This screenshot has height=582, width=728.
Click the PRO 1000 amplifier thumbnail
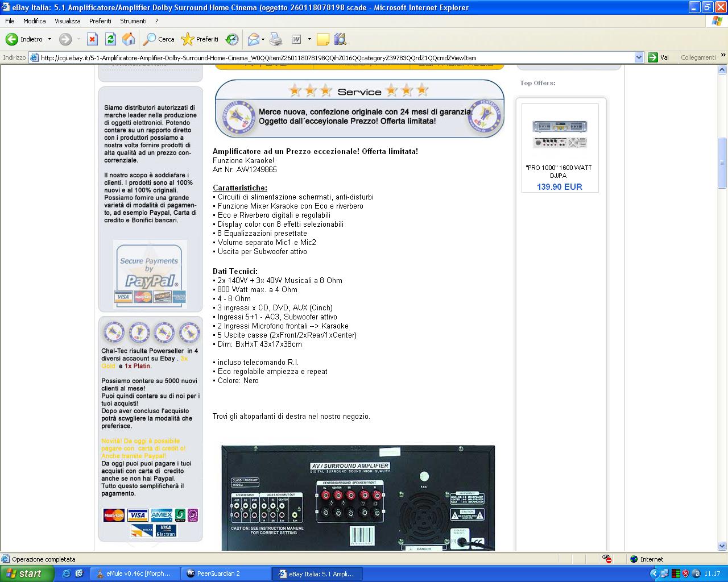(x=560, y=134)
